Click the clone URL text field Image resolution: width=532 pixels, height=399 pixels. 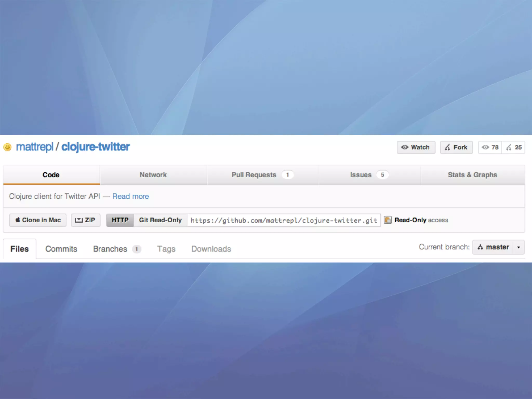[x=284, y=220]
